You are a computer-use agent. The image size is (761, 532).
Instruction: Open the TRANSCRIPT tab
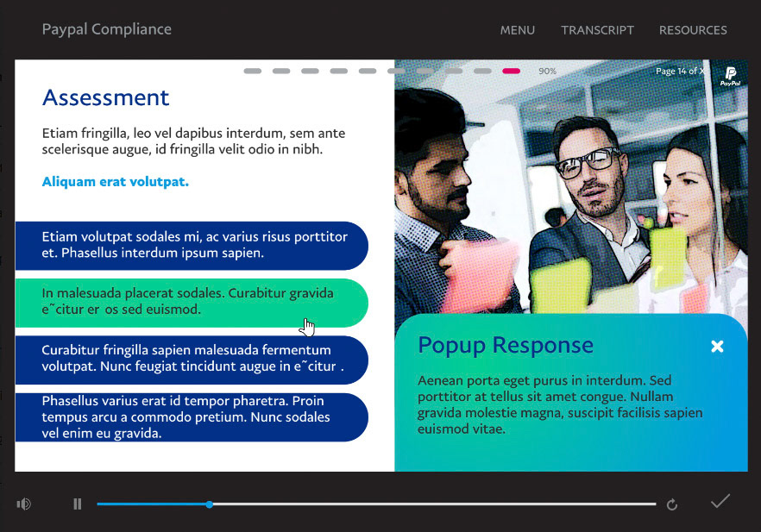click(x=597, y=30)
